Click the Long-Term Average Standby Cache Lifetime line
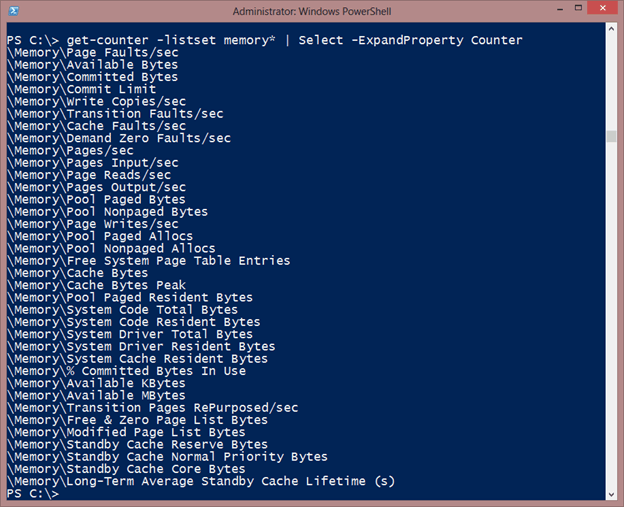This screenshot has height=507, width=624. pos(201,481)
